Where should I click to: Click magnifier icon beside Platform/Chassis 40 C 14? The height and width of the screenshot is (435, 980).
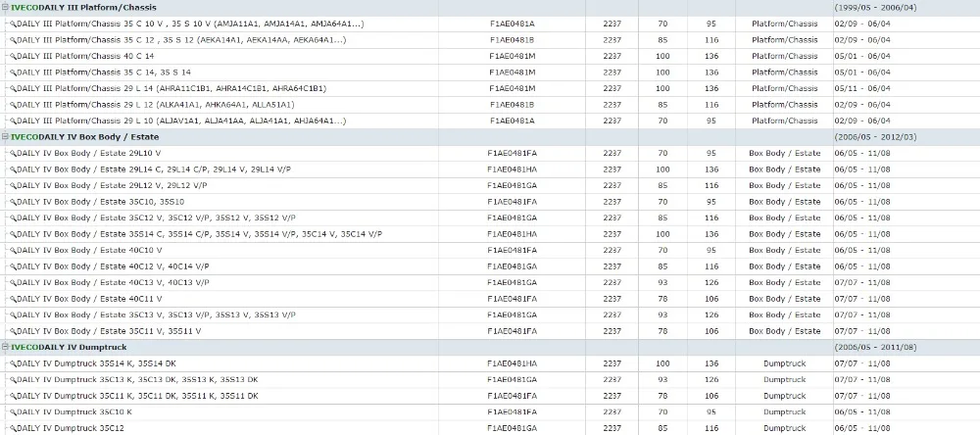click(x=13, y=56)
